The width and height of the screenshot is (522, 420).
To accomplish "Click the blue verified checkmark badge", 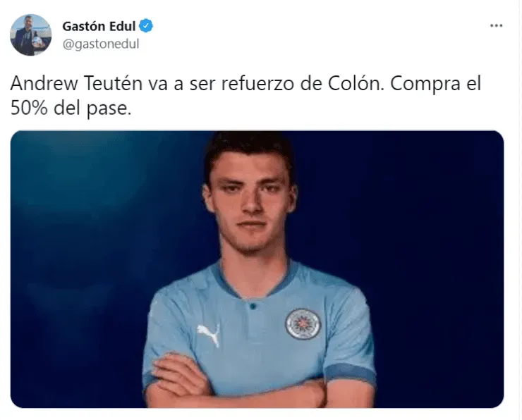I will 146,26.
